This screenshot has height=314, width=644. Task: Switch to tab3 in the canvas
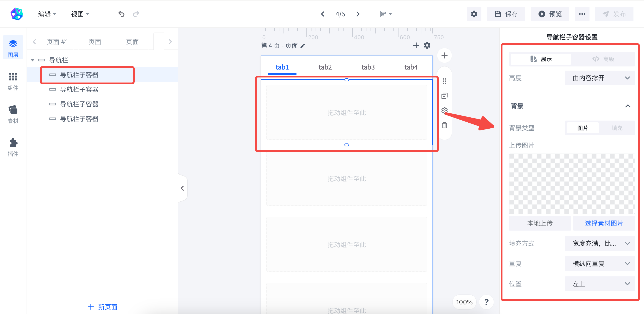(368, 67)
